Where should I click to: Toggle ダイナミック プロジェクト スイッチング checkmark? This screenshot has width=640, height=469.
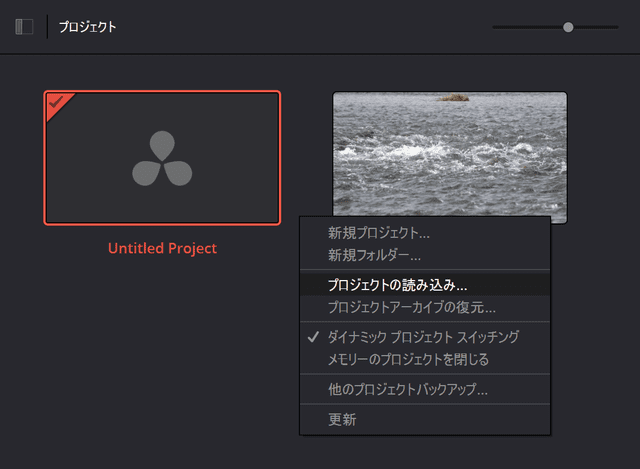424,337
